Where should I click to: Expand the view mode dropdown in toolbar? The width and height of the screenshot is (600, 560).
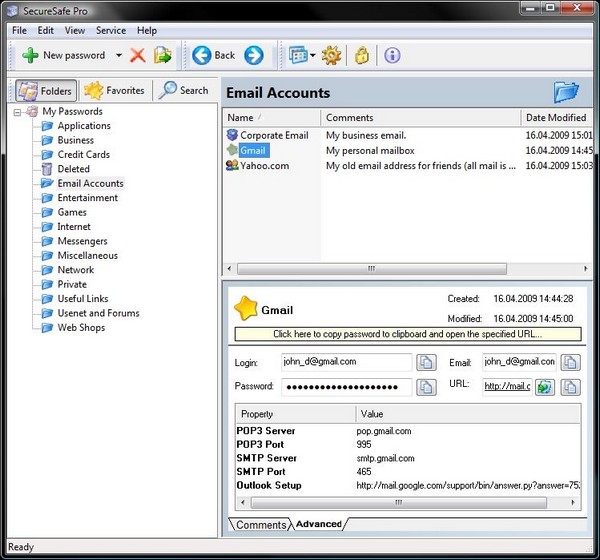pos(312,55)
